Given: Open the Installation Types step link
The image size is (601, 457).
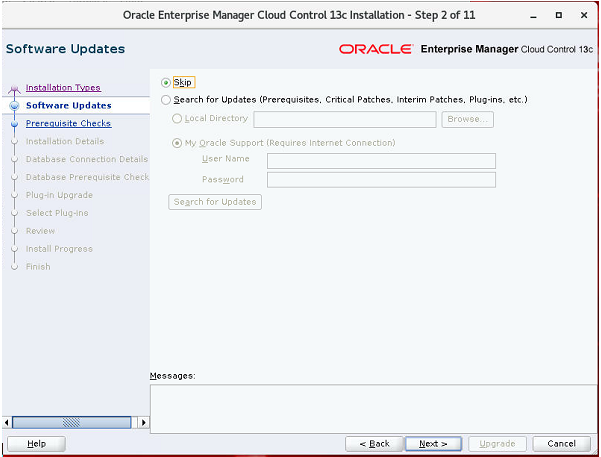Looking at the screenshot, I should point(63,88).
